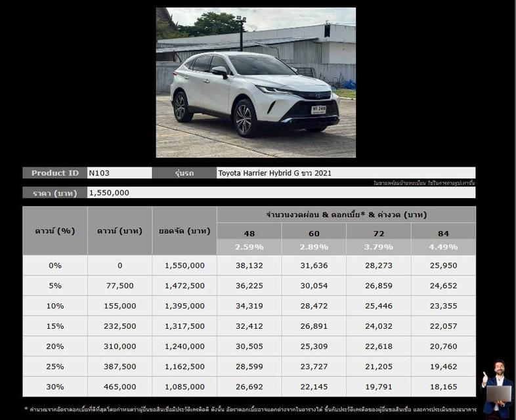This screenshot has height=420, width=516.
Task: Click financed amount 1,317,500
Action: (184, 326)
